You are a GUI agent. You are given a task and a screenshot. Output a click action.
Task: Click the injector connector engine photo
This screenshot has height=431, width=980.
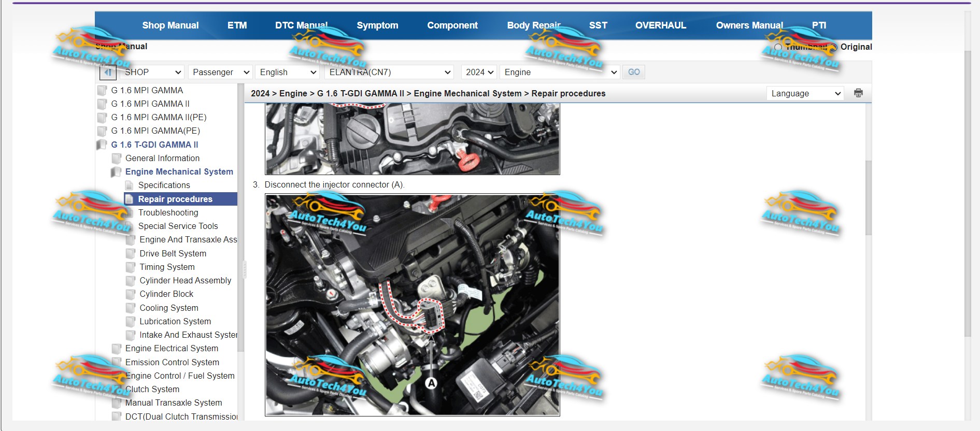click(x=412, y=305)
